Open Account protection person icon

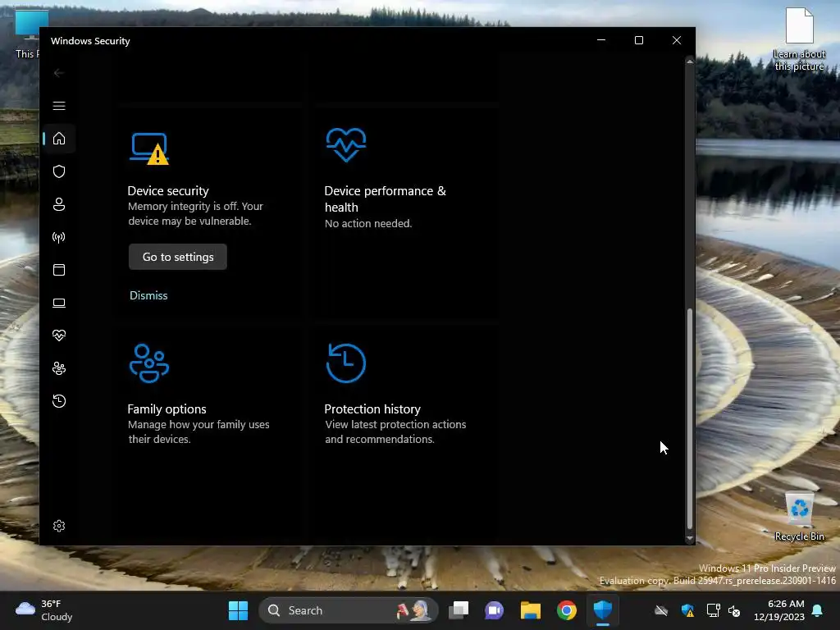pos(59,204)
